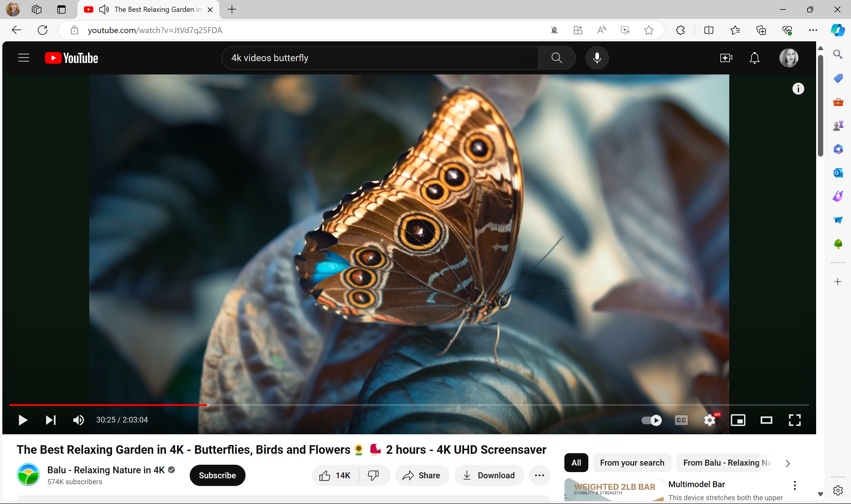This screenshot has height=504, width=851.
Task: Toggle mute on the video
Action: click(79, 420)
